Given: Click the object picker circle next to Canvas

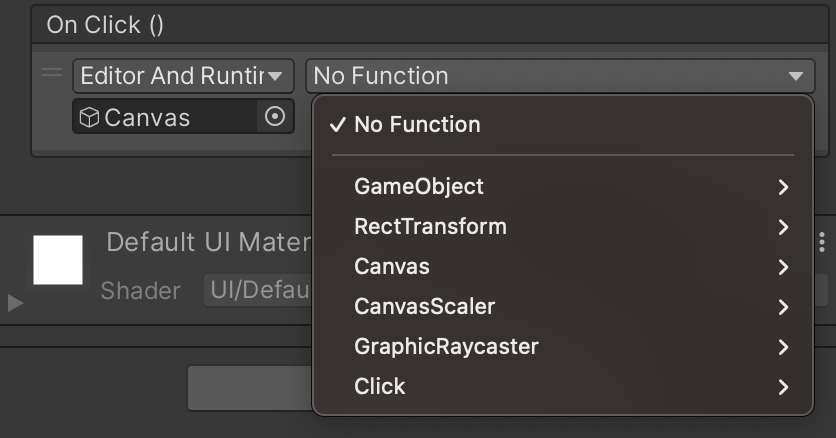Looking at the screenshot, I should point(275,116).
